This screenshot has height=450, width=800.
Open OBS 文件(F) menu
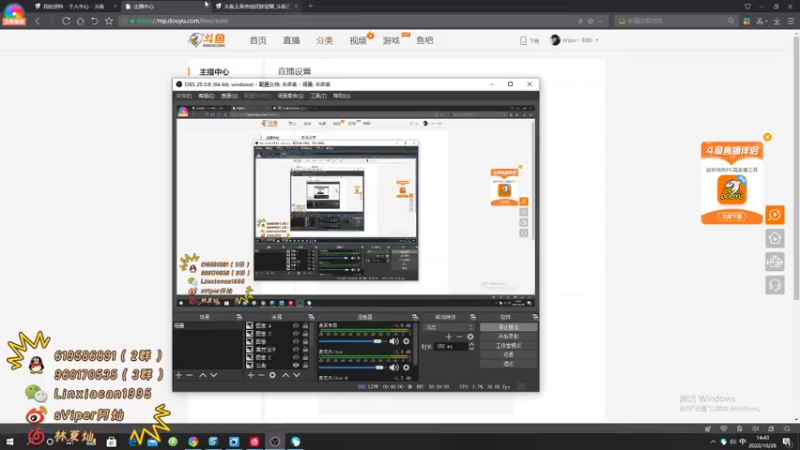tap(184, 96)
